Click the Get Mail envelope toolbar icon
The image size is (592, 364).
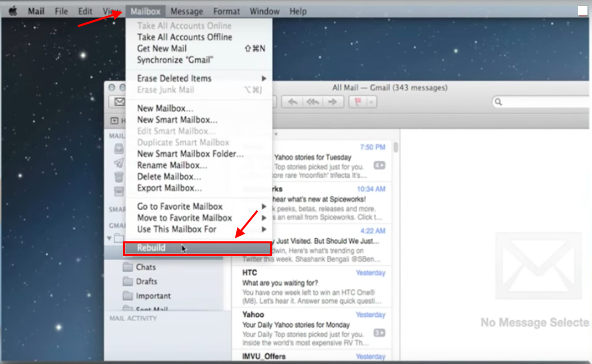(x=119, y=102)
